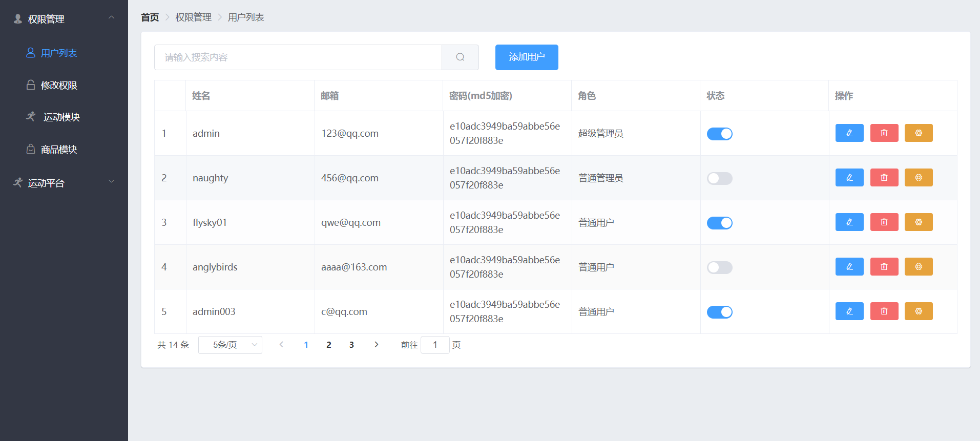Image resolution: width=980 pixels, height=441 pixels.
Task: Collapse the 权限管理 sidebar menu
Action: 64,19
